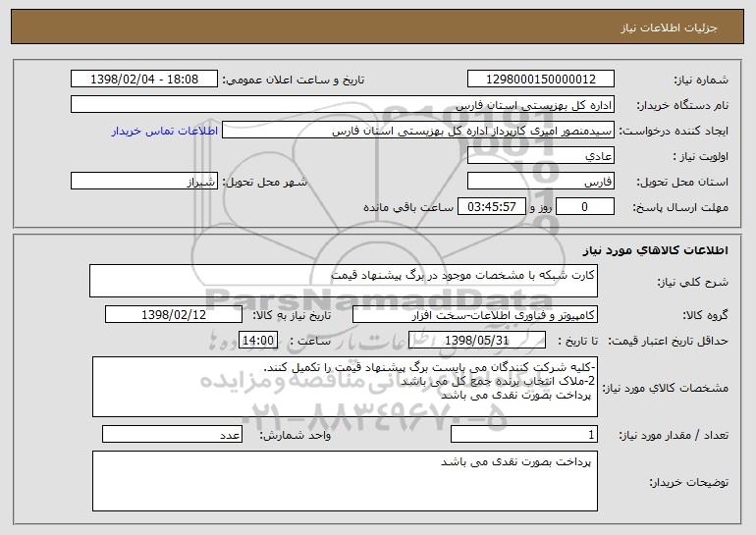Open the اطلاعات تماس خریدار link
This screenshot has width=756, height=535.
(165, 132)
